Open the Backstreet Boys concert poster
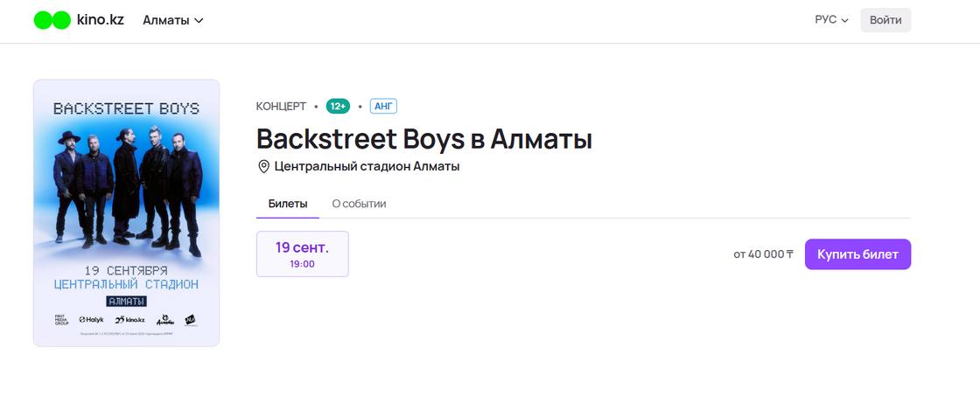 click(126, 212)
